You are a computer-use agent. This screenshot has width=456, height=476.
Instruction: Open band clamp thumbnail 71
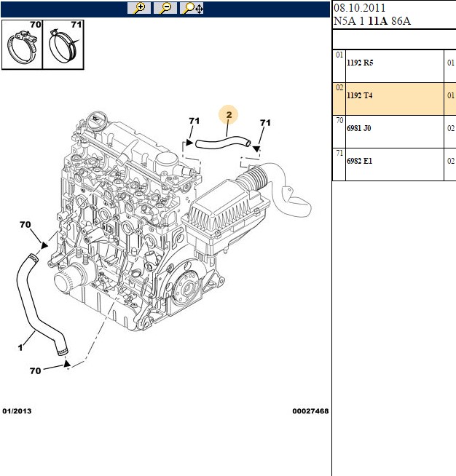tap(63, 44)
